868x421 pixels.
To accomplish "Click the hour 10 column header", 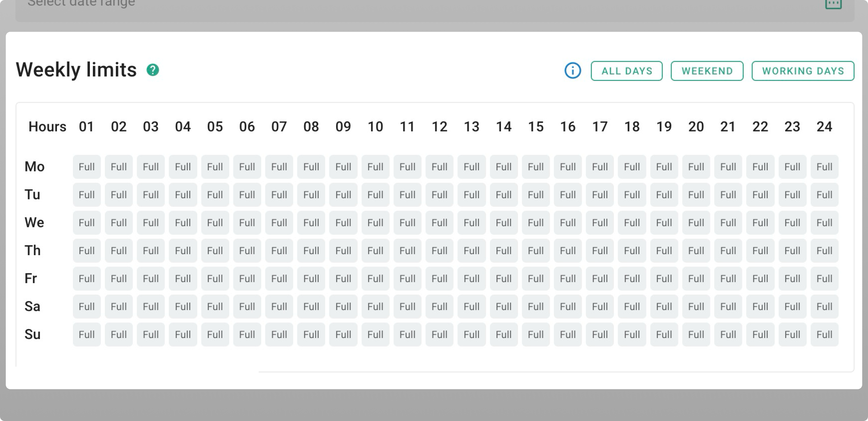I will [375, 127].
